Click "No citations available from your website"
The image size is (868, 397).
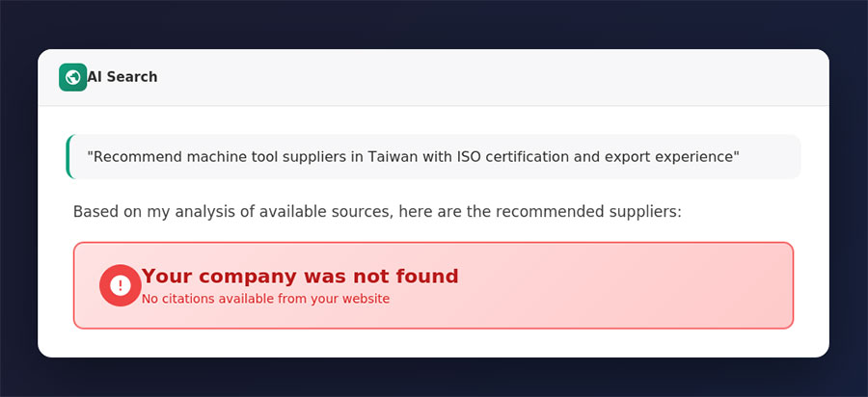[x=265, y=299]
